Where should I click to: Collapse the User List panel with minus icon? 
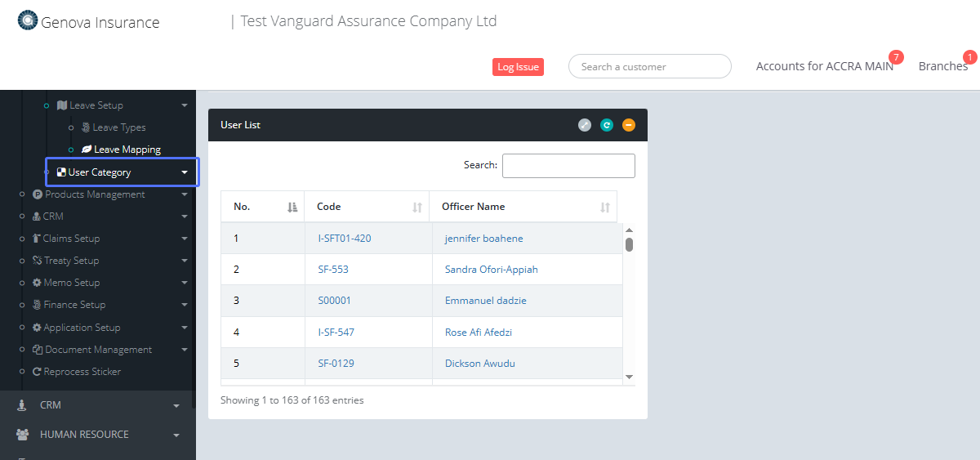629,125
